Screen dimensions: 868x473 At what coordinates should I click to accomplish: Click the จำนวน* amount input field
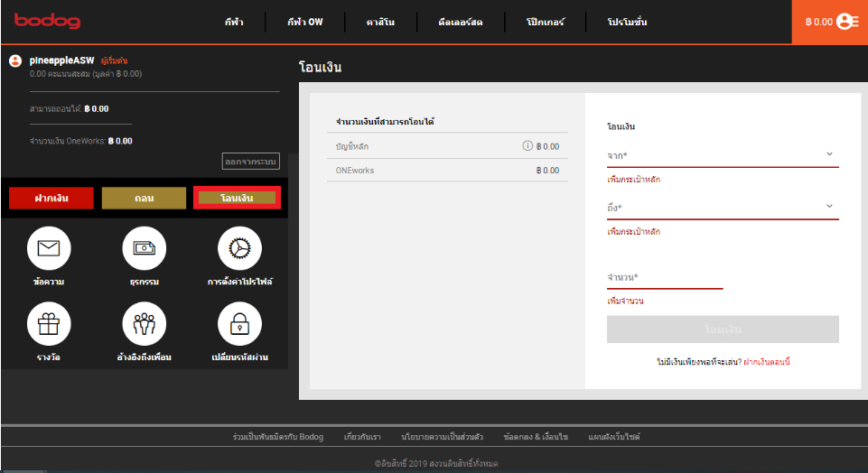[665, 278]
